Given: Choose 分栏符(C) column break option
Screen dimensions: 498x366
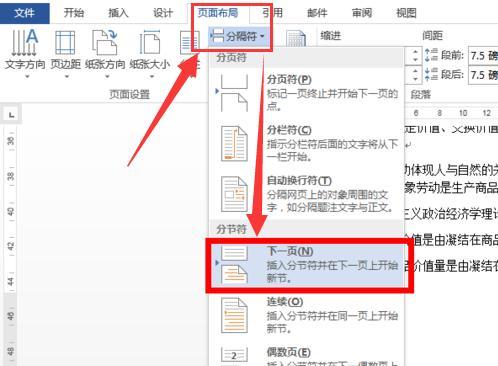Looking at the screenshot, I should click(x=306, y=143).
